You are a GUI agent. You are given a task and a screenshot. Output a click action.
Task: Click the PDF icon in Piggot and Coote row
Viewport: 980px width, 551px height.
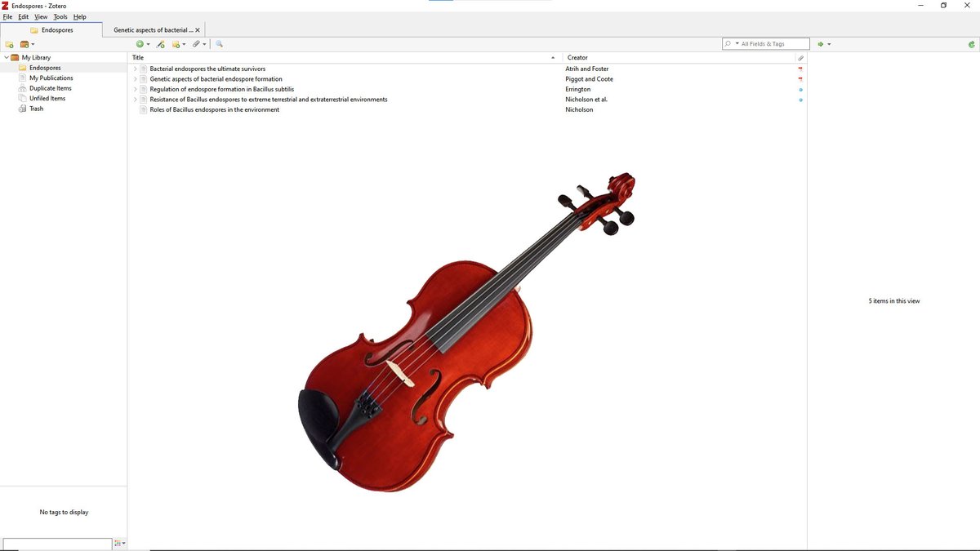(x=800, y=79)
